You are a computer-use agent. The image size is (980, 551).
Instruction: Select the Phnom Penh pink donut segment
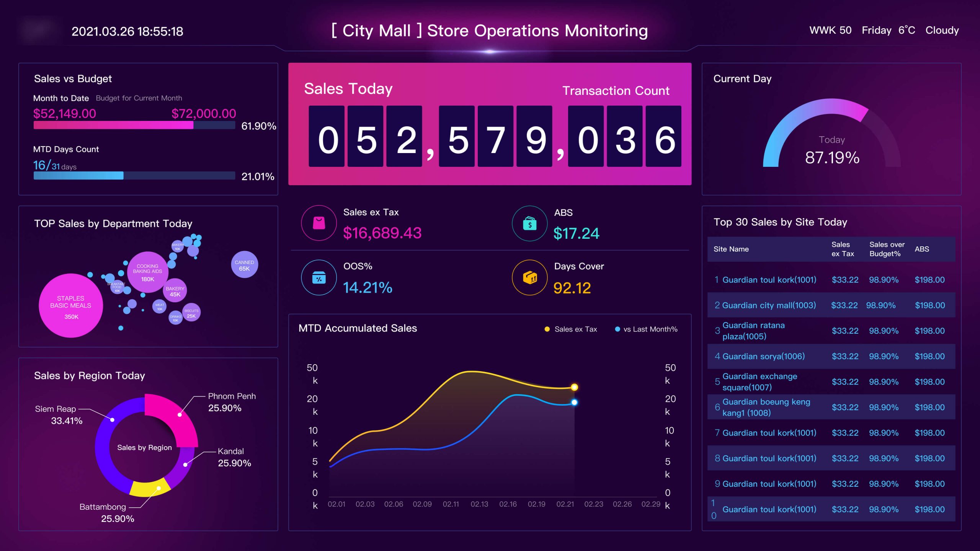pos(177,416)
